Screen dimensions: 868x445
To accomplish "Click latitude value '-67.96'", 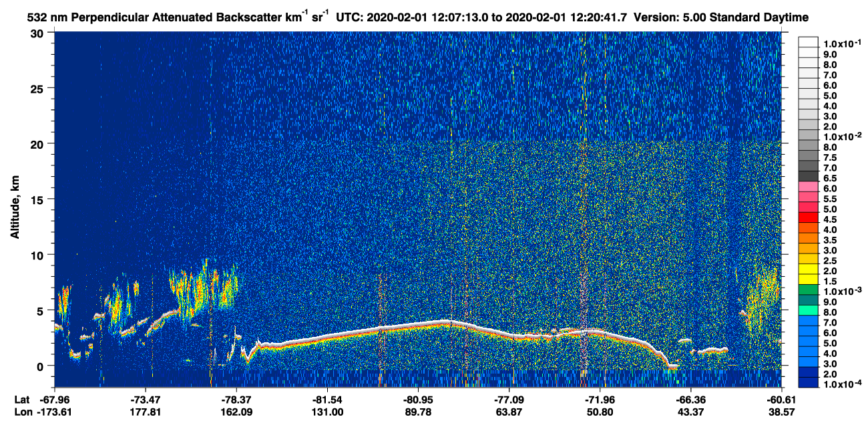I will (x=55, y=400).
